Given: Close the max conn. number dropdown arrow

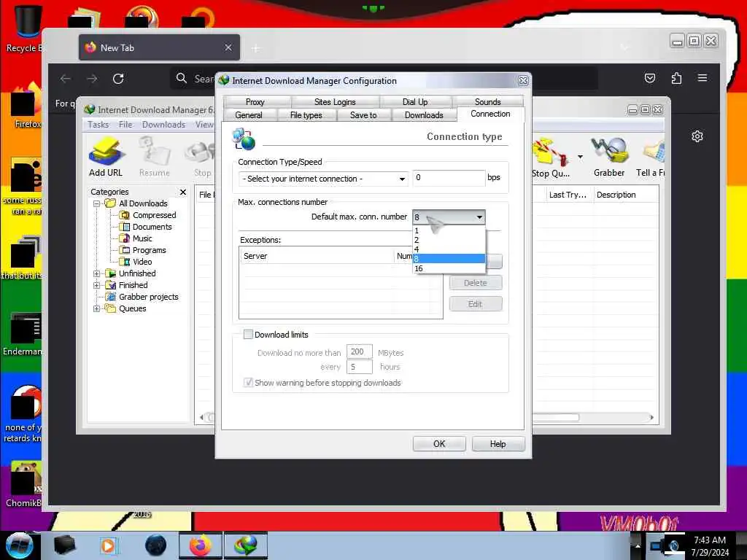Looking at the screenshot, I should 479,217.
